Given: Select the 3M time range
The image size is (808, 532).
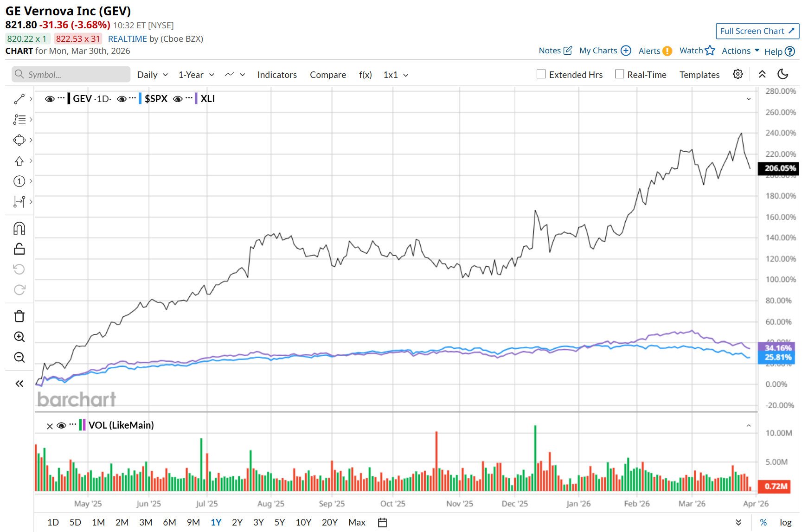Looking at the screenshot, I should coord(146,522).
